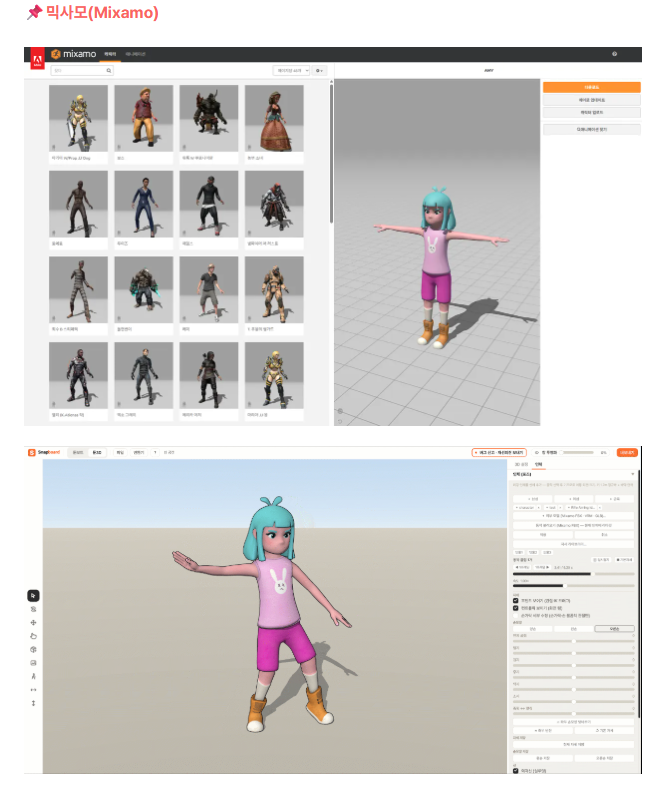Click the reset view icon below Mixamo camera icon
657x785 pixels.
point(340,422)
